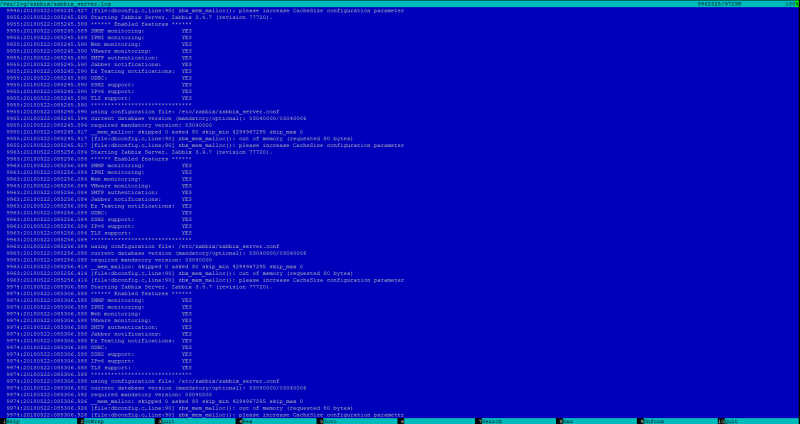The height and width of the screenshot is (424, 800).
Task: Select the 9974 'Starting Zabbix Server' line
Action: 140,287
